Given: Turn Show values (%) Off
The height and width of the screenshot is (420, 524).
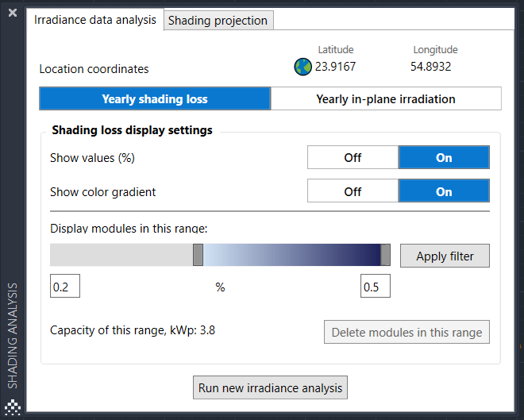Looking at the screenshot, I should (x=353, y=158).
